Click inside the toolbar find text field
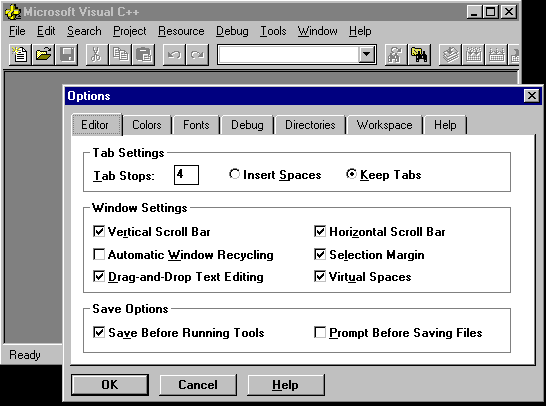The height and width of the screenshot is (406, 546). coord(289,54)
